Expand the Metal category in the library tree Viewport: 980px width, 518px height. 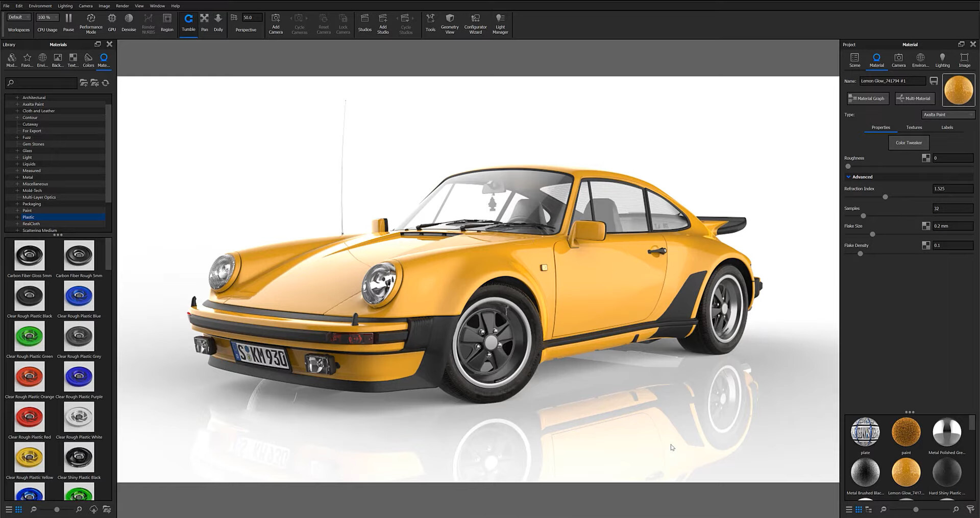pos(18,177)
